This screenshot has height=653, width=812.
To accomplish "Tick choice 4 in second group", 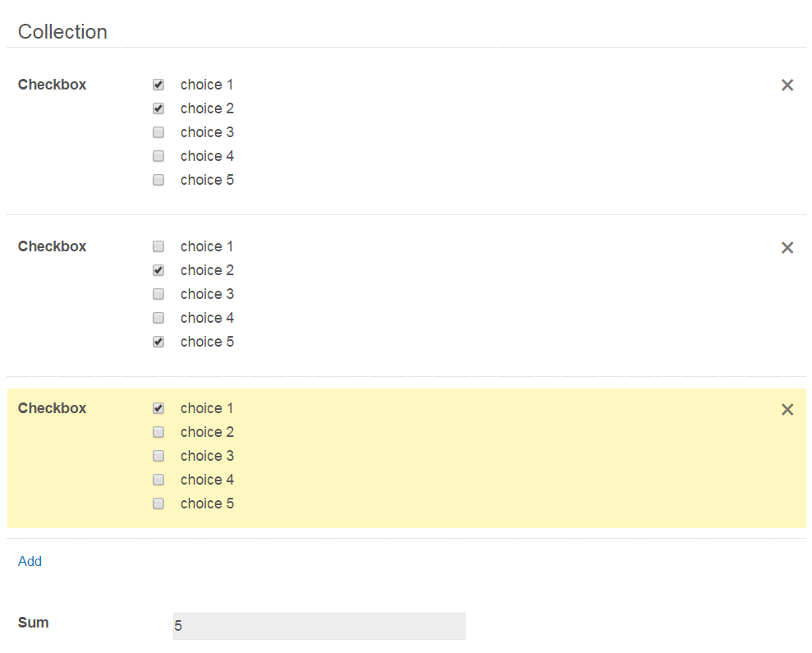I will [158, 318].
